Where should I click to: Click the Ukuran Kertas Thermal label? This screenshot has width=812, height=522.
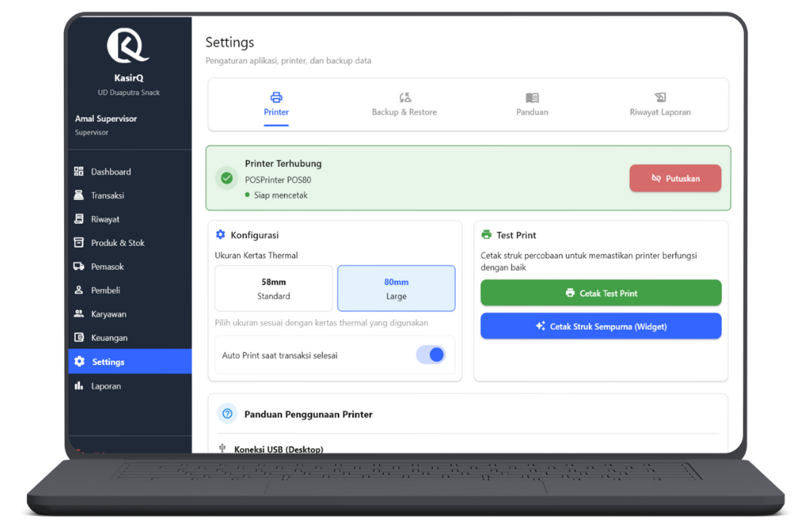(256, 255)
